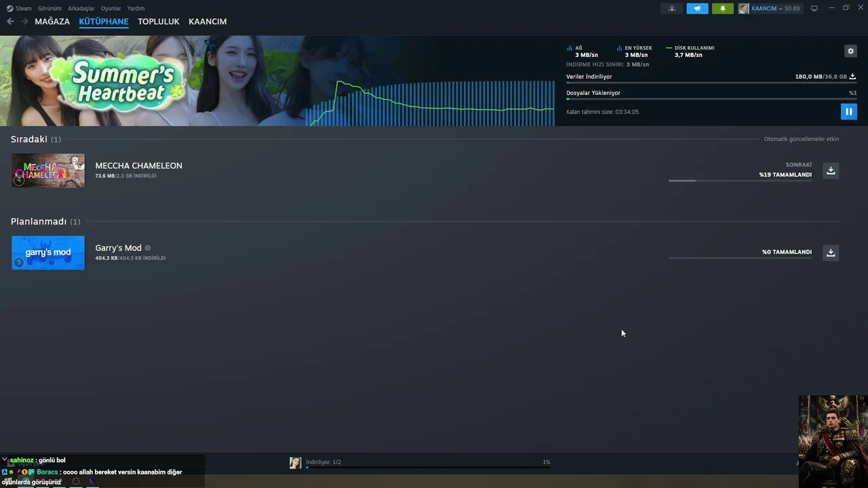
Task: Open the Oyunlar menu
Action: 111,9
